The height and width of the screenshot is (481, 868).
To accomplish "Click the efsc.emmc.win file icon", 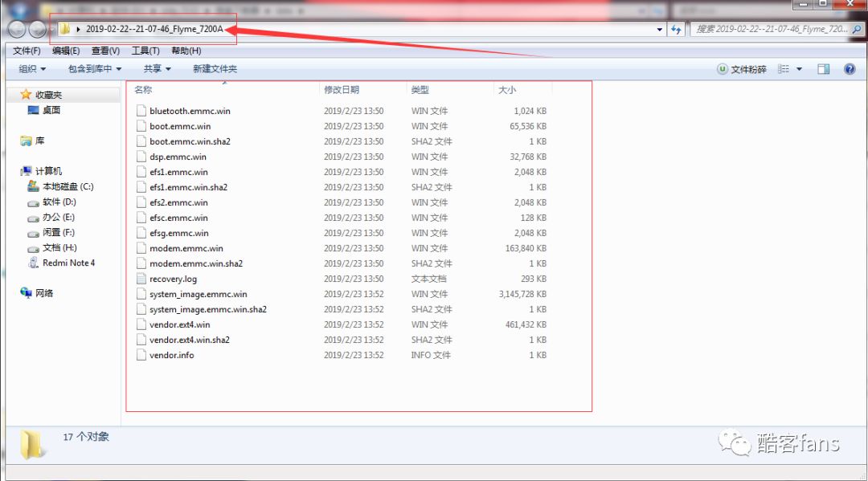I will (x=141, y=218).
